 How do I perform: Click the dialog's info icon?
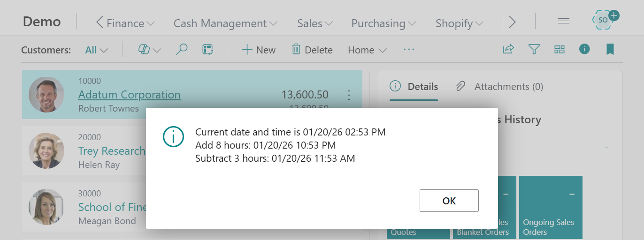172,136
